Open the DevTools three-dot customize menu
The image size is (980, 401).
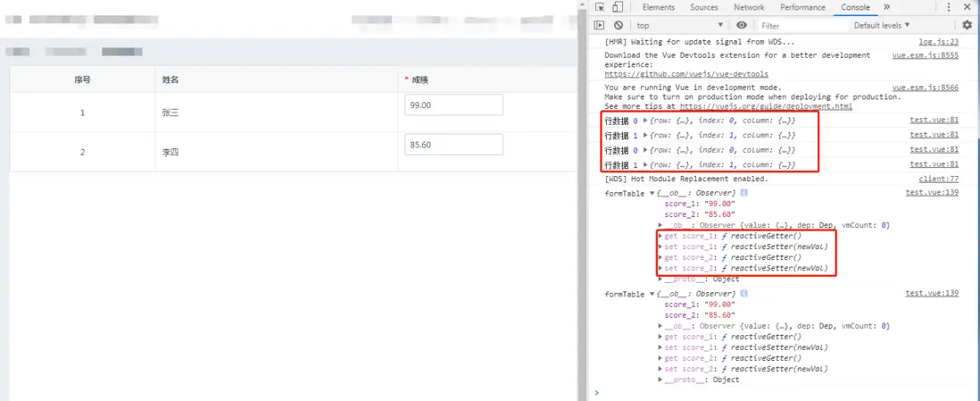pyautogui.click(x=950, y=7)
